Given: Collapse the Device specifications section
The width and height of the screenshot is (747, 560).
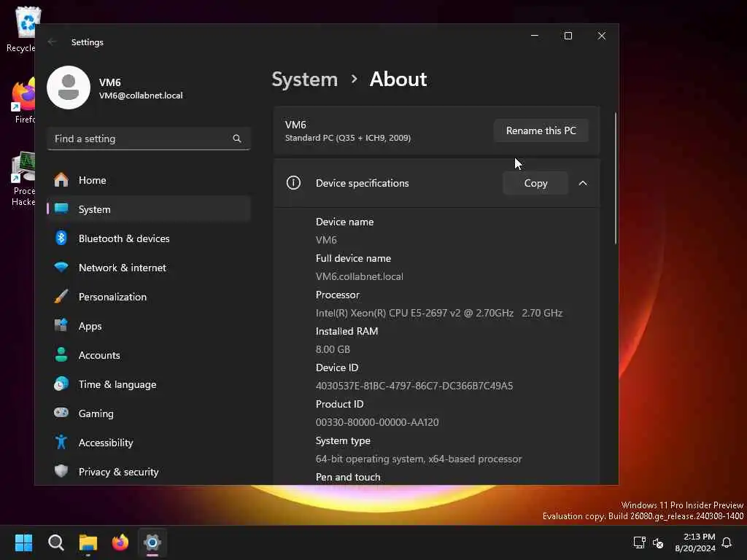Looking at the screenshot, I should [x=583, y=183].
